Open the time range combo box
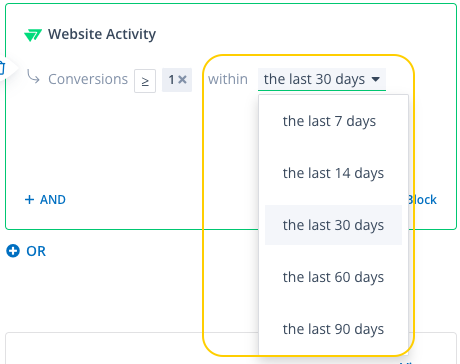 point(322,79)
